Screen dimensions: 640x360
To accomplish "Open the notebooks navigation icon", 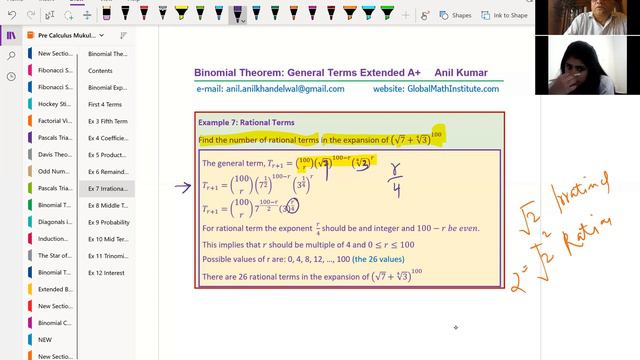I will (11, 36).
